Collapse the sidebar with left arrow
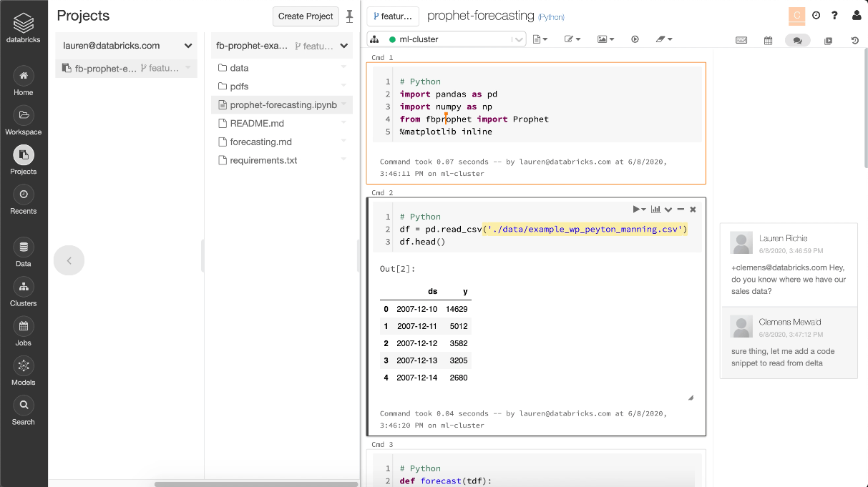The image size is (868, 487). click(x=69, y=260)
